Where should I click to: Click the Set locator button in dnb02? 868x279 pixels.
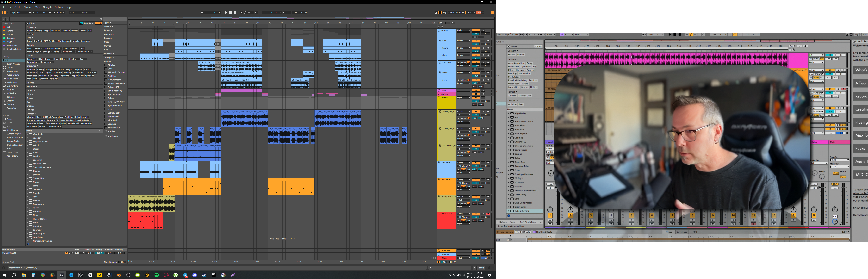[440, 23]
